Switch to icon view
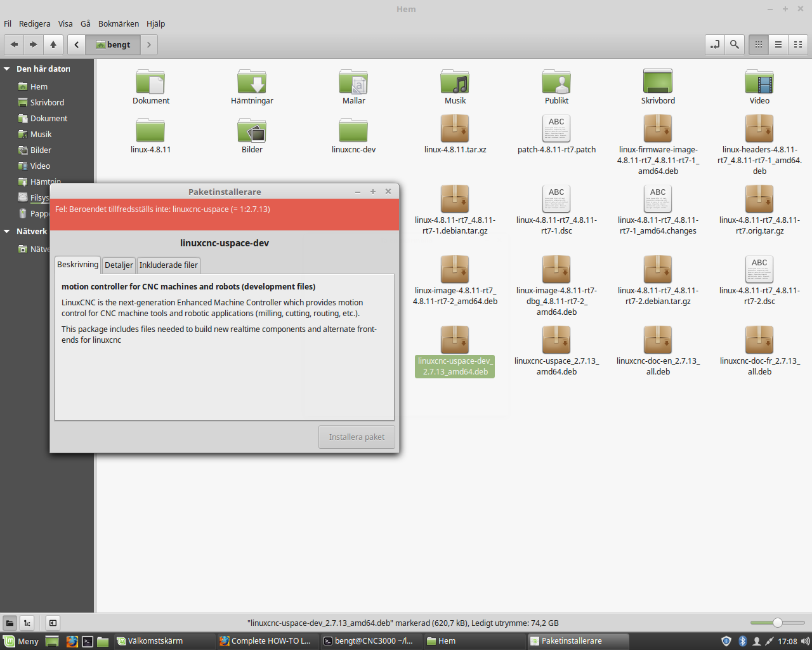812x650 pixels. point(758,44)
